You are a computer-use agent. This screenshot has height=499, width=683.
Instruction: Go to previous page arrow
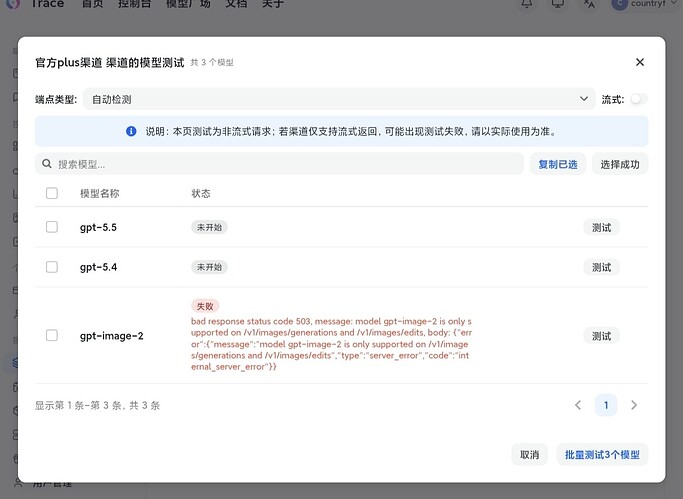click(578, 405)
